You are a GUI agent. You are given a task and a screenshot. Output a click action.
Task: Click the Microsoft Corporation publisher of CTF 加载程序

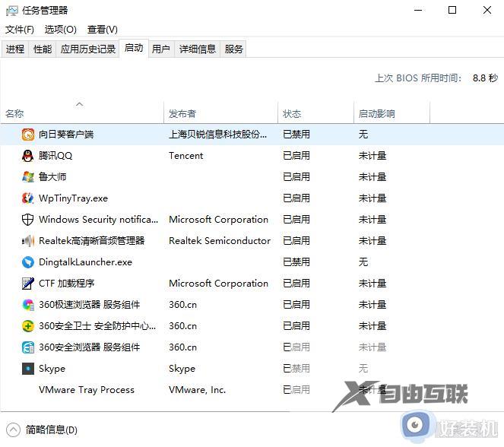[219, 284]
